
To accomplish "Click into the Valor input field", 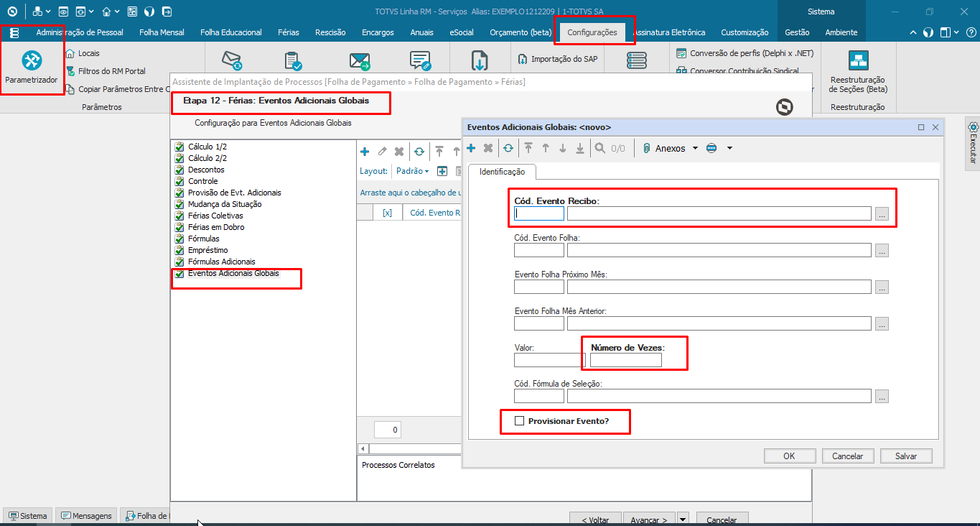I will 549,360.
